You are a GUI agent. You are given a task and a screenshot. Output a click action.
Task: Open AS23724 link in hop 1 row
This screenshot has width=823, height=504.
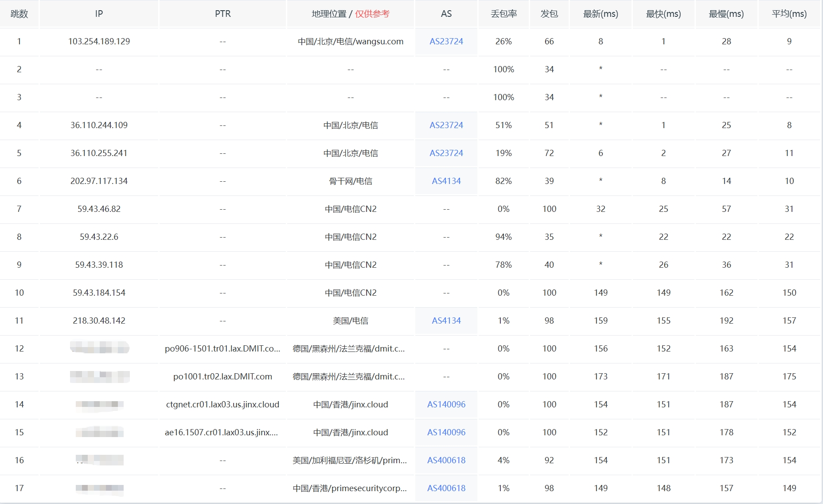pos(446,41)
